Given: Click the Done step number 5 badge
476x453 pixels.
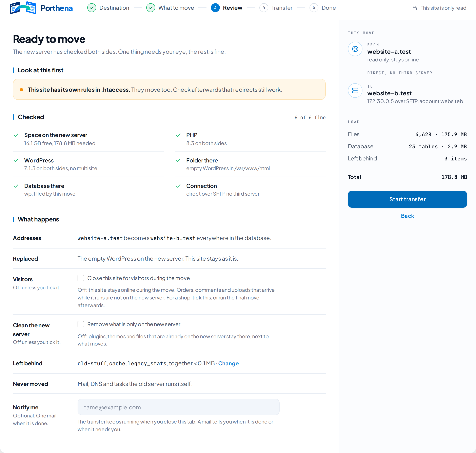Looking at the screenshot, I should [x=314, y=8].
